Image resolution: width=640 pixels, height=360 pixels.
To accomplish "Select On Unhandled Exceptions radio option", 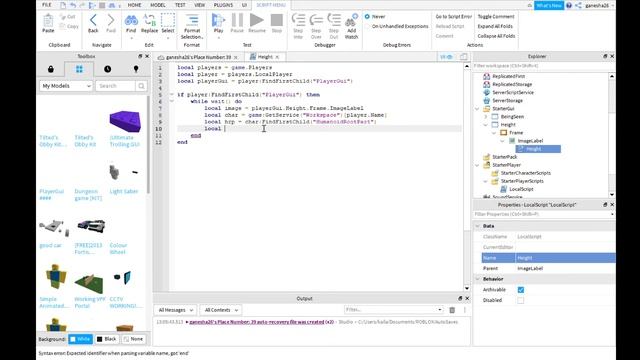I will tap(367, 26).
